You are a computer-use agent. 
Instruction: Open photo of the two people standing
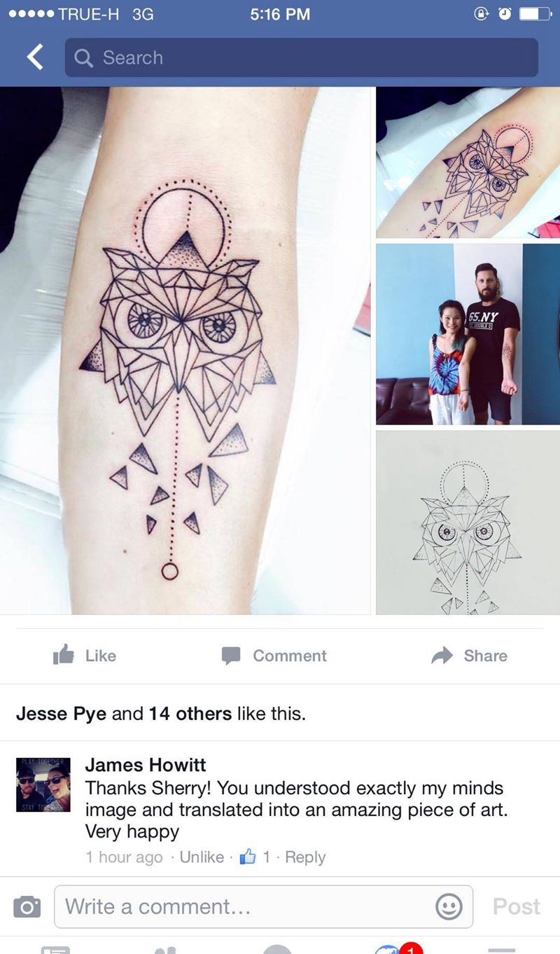point(468,334)
